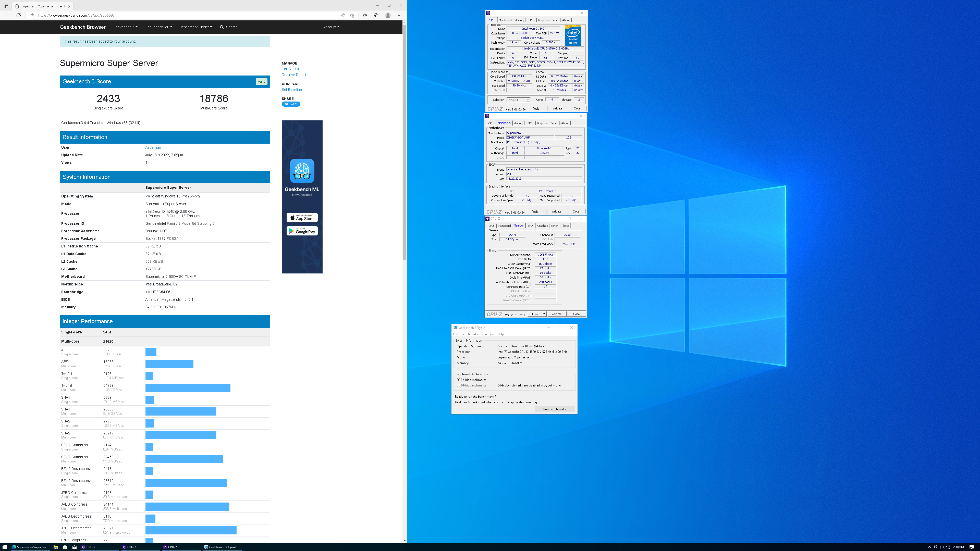
Task: Open the Favorites list icon in Edge
Action: point(365,15)
